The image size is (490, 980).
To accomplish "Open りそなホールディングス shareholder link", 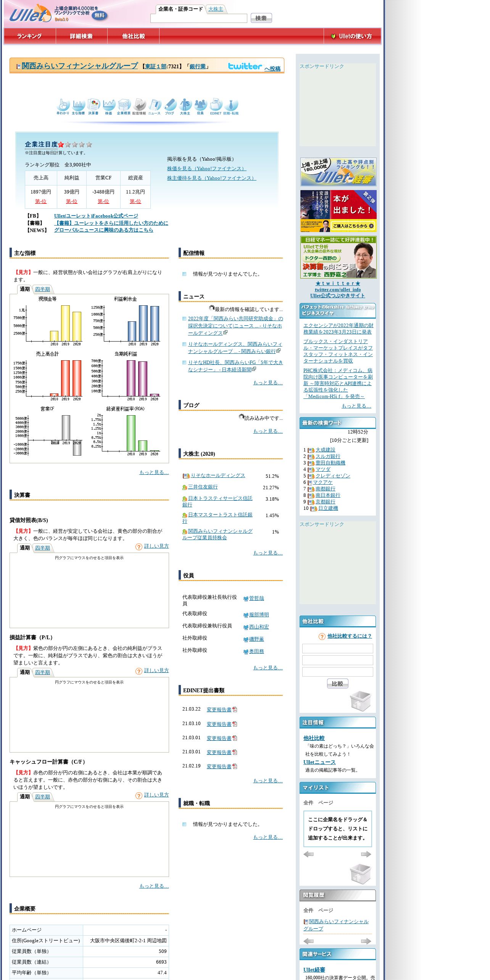I will point(218,475).
